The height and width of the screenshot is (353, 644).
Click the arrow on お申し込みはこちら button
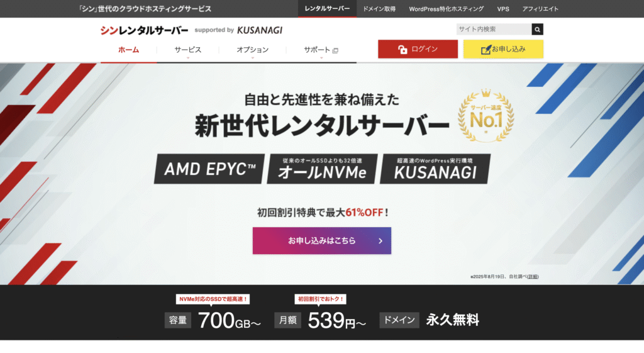coord(380,240)
